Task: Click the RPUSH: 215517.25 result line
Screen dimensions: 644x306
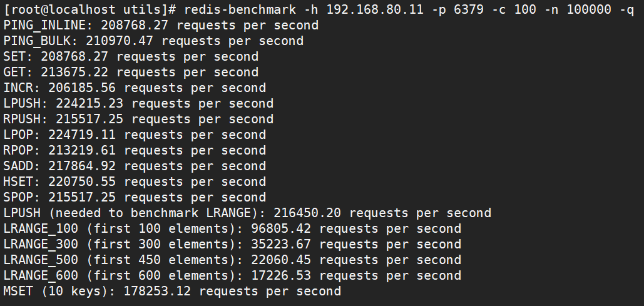Action: (x=138, y=119)
